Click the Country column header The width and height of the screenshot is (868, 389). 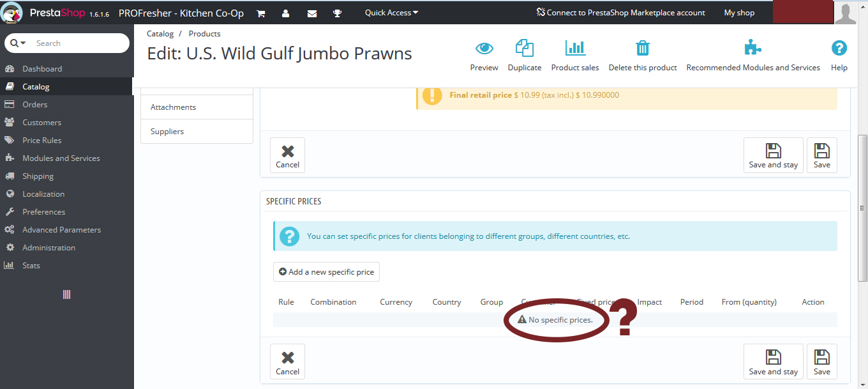447,302
